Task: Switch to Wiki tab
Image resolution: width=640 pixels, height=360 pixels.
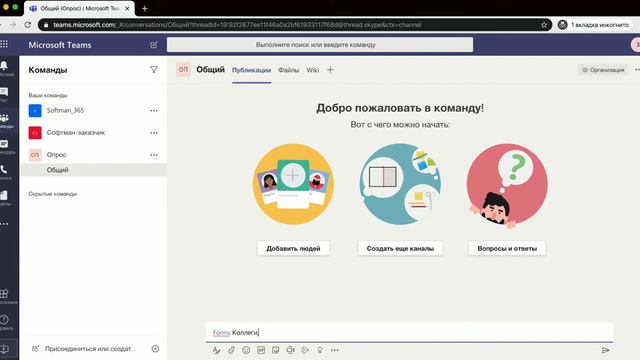Action: [x=313, y=70]
